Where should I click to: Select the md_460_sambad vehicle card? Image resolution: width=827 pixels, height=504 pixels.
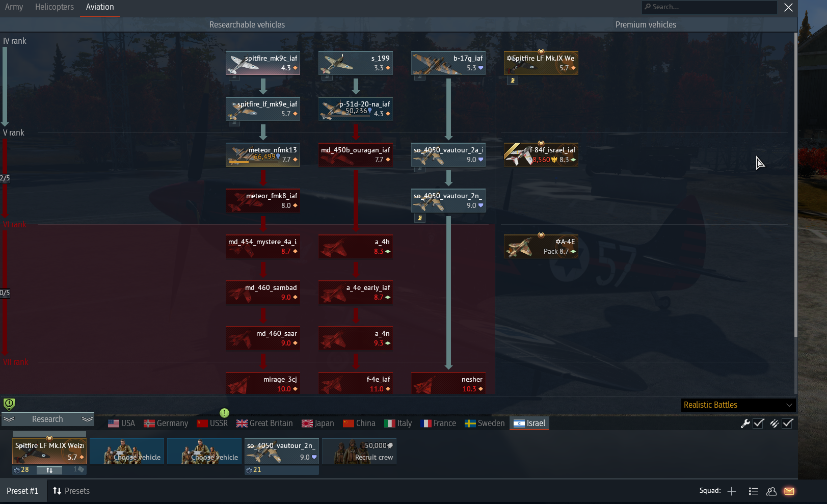(263, 292)
